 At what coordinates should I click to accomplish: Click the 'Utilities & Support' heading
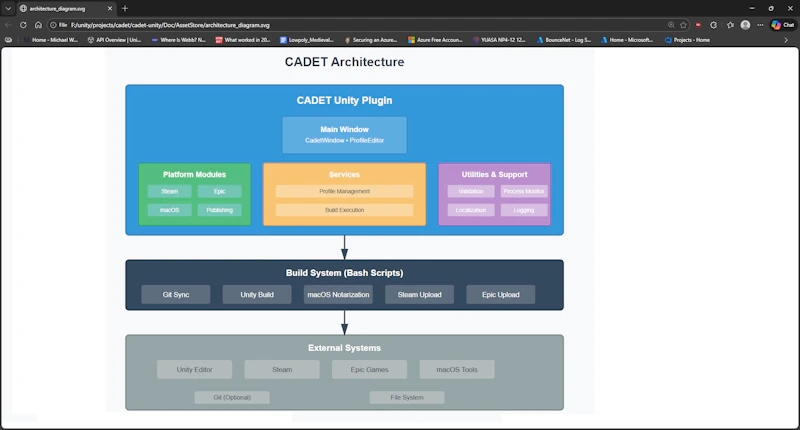(x=494, y=174)
